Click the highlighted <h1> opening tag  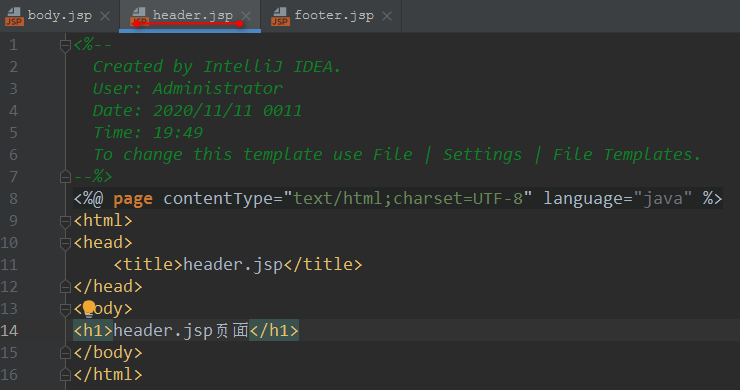pos(93,331)
